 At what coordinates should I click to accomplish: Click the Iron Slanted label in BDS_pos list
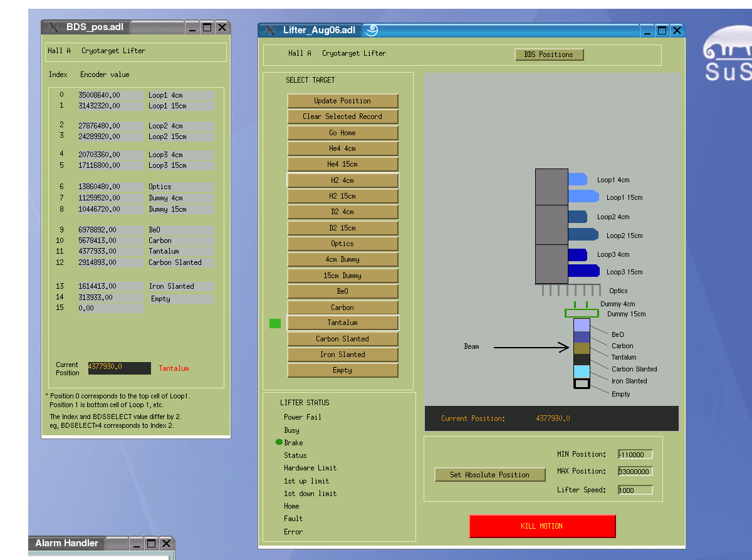click(172, 286)
